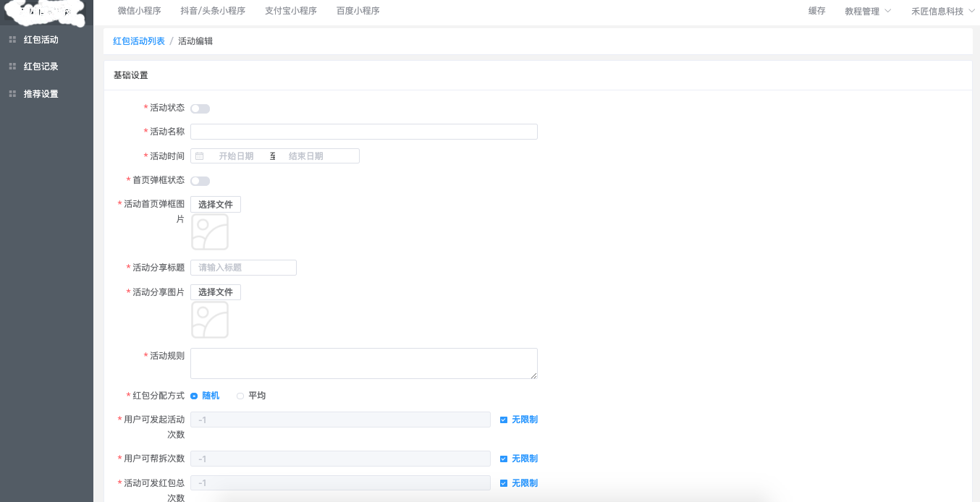This screenshot has height=502, width=980.
Task: Click the calendar icon in 活动时间 field
Action: 200,156
